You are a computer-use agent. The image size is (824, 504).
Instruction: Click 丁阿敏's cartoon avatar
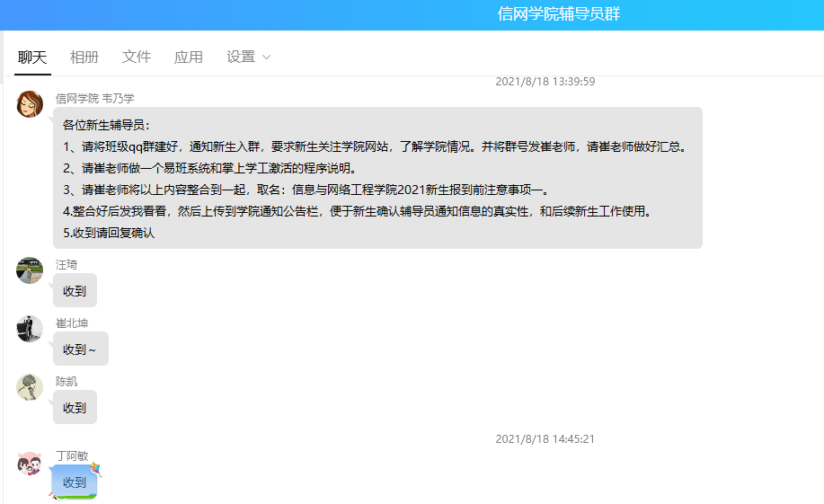(x=30, y=464)
